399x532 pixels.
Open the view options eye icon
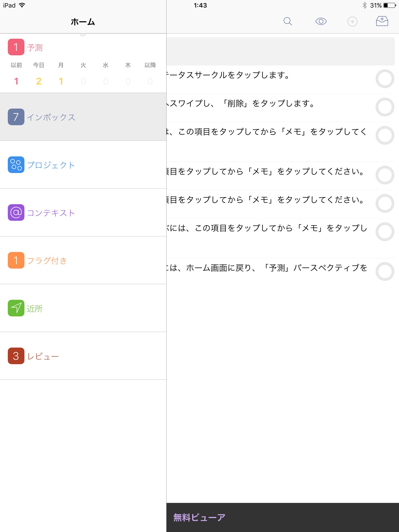[x=321, y=21]
